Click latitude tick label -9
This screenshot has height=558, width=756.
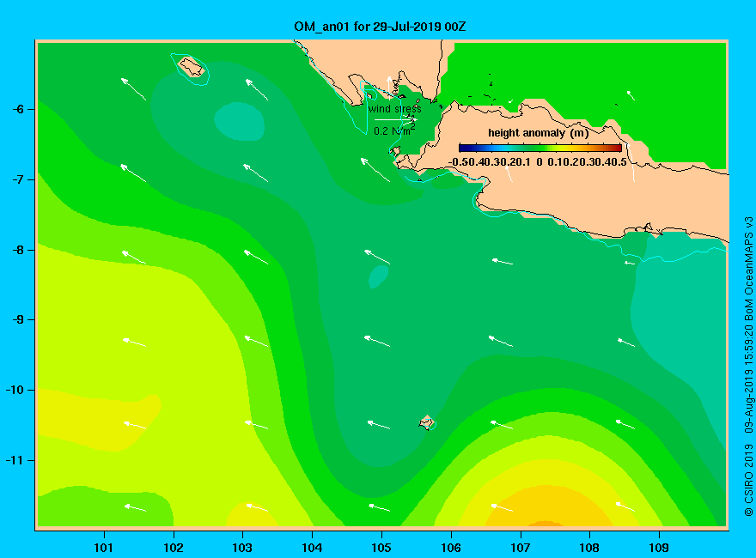[x=18, y=320]
